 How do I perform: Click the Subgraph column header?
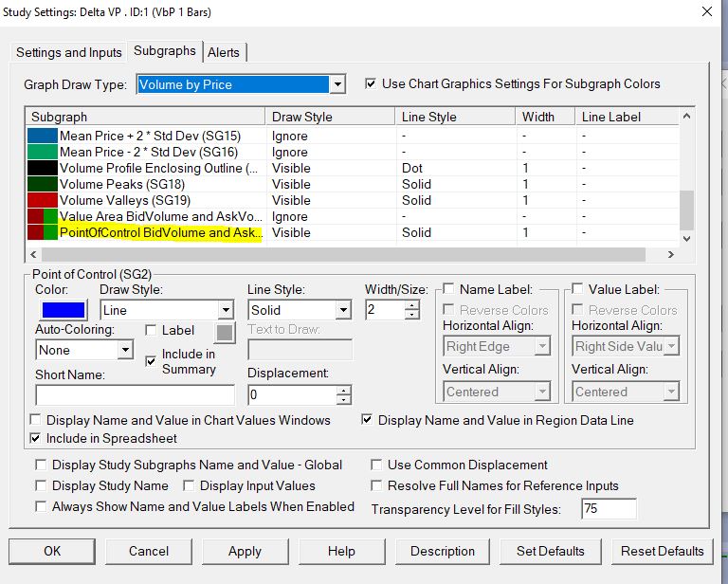145,117
